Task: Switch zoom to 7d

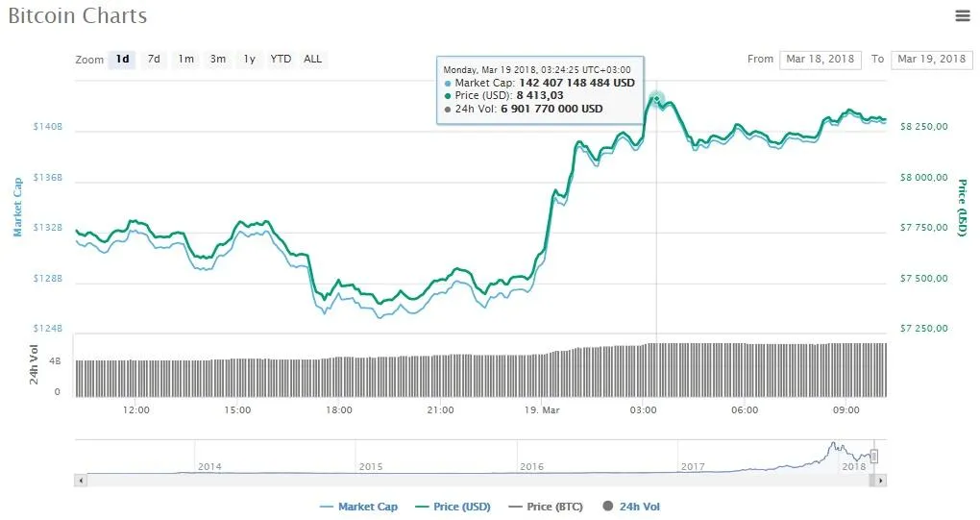Action: 154,60
